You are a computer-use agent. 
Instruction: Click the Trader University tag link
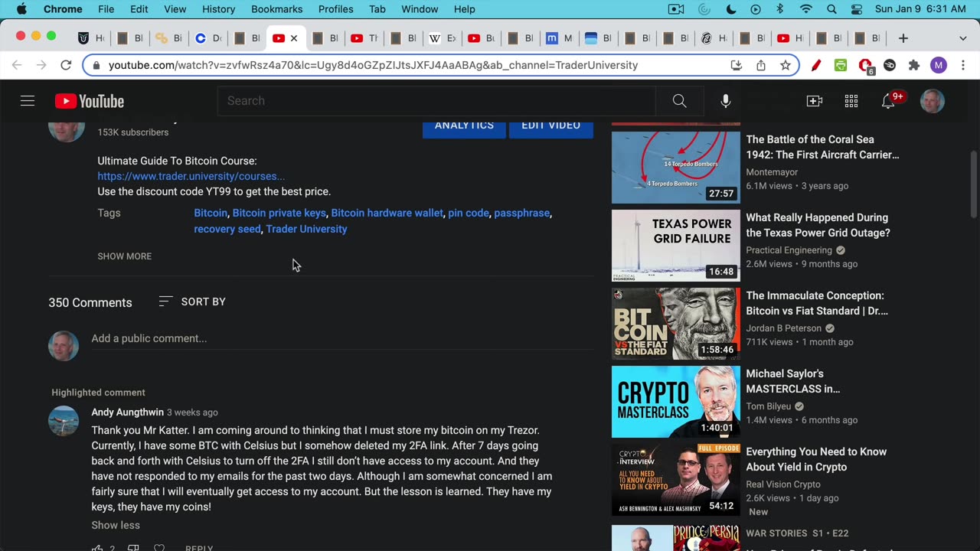pos(306,229)
